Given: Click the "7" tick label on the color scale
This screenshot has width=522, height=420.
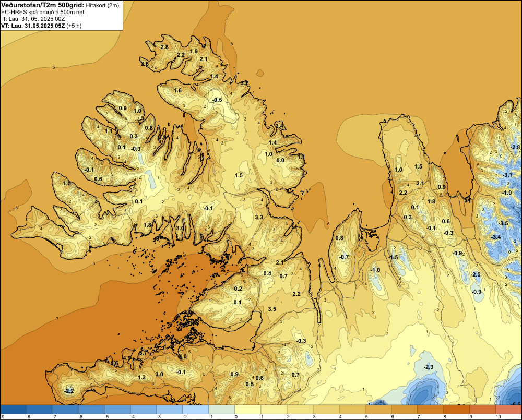Looking at the screenshot, I should [x=419, y=417].
